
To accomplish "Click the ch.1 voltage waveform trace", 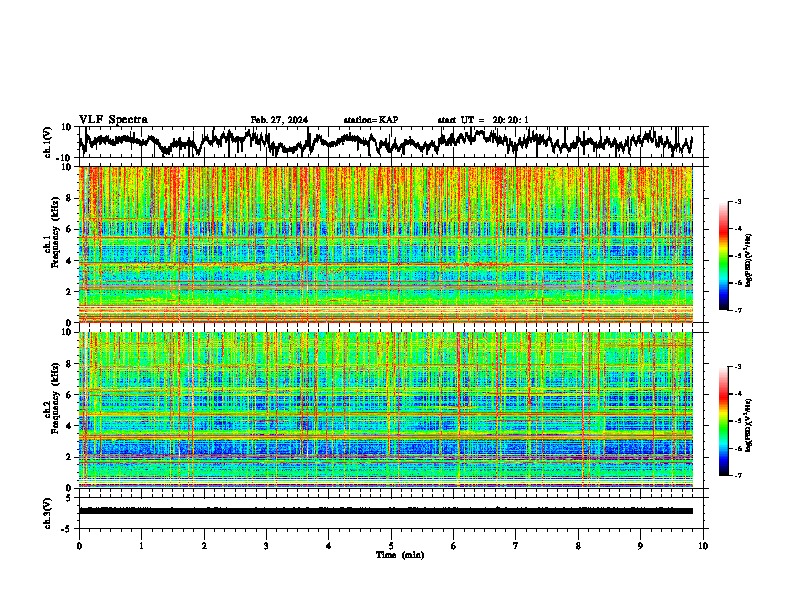I will (x=386, y=142).
